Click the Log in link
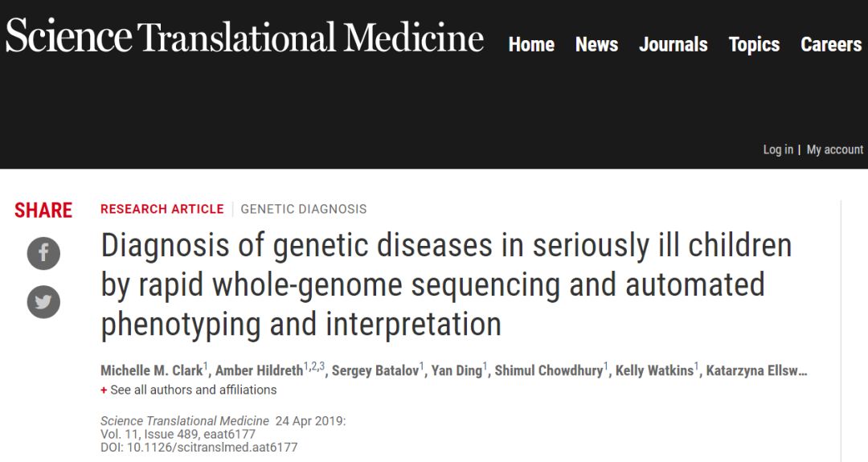 tap(777, 149)
